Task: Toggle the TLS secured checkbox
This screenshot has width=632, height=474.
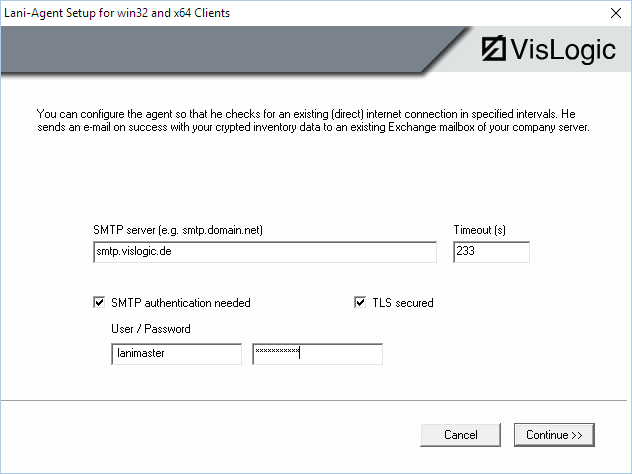Action: (360, 302)
